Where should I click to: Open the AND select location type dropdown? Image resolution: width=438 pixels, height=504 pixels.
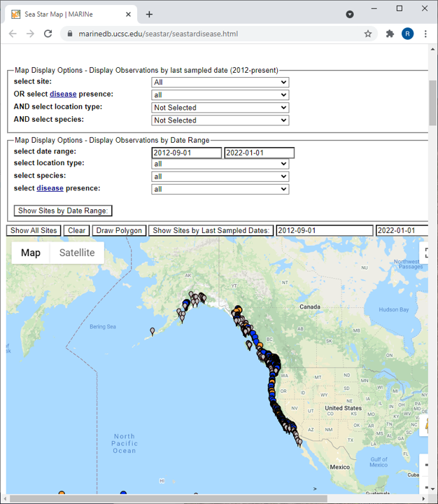(220, 108)
